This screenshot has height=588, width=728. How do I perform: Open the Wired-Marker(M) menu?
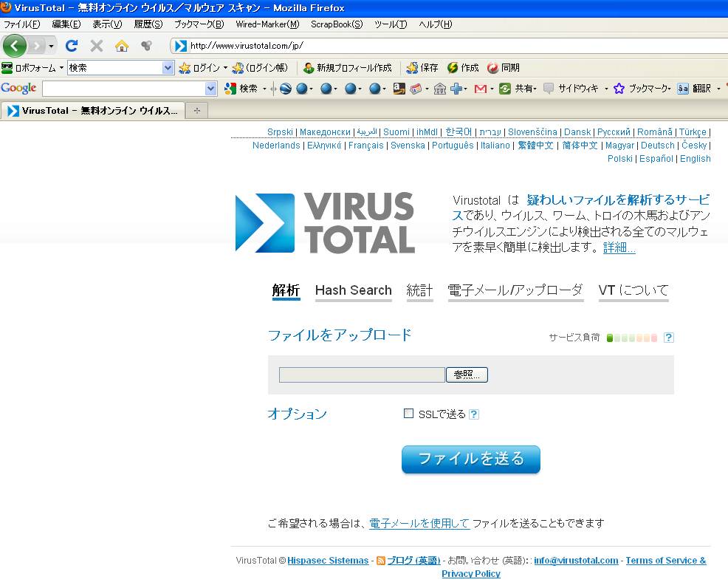pyautogui.click(x=267, y=24)
